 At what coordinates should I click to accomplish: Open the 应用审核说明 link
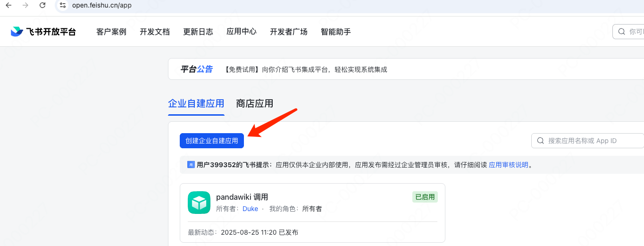click(x=509, y=165)
